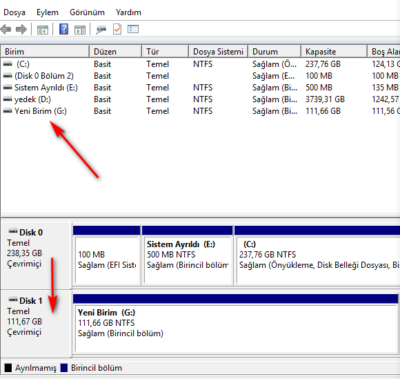Click the 111,67 GB size under Disk 1
400x379 pixels.
tap(25, 322)
